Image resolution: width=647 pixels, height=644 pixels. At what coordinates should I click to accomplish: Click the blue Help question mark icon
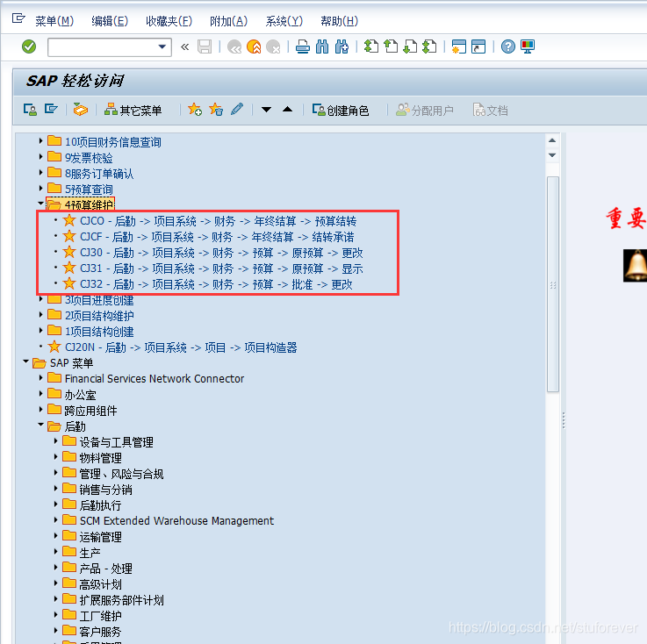508,47
